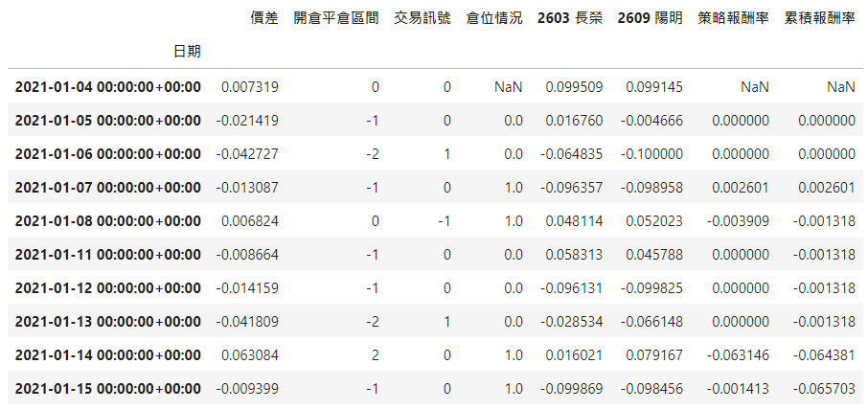Click cumulative return value -0.065703
This screenshot has height=410, width=868.
824,389
